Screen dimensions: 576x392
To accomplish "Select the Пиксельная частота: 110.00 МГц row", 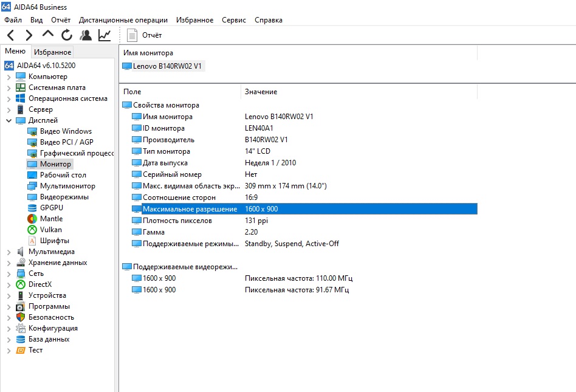I will coord(304,278).
